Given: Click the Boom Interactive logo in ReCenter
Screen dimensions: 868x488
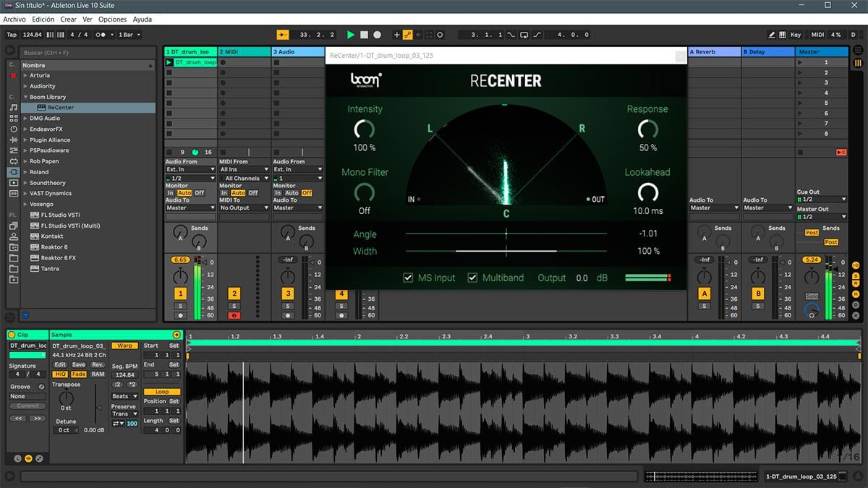Looking at the screenshot, I should click(x=366, y=80).
